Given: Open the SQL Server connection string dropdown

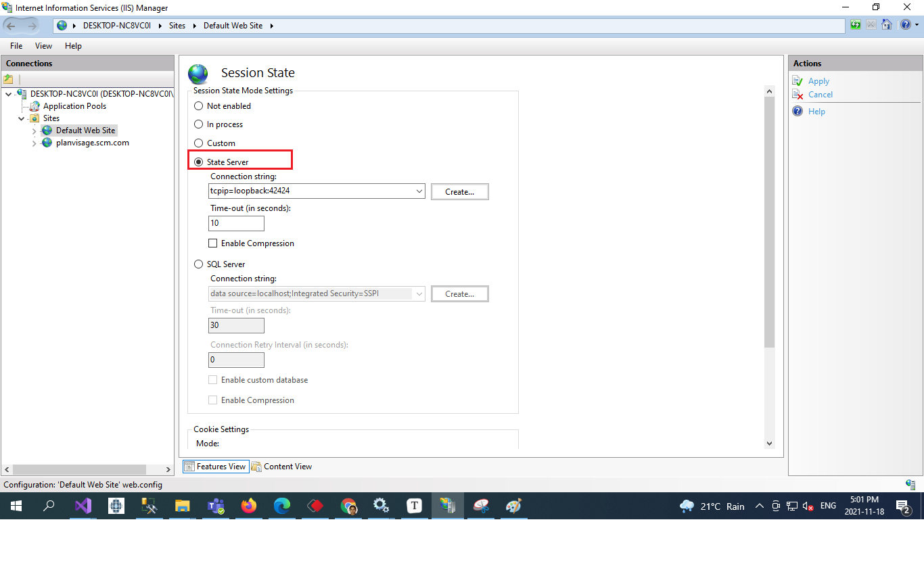Looking at the screenshot, I should point(419,294).
